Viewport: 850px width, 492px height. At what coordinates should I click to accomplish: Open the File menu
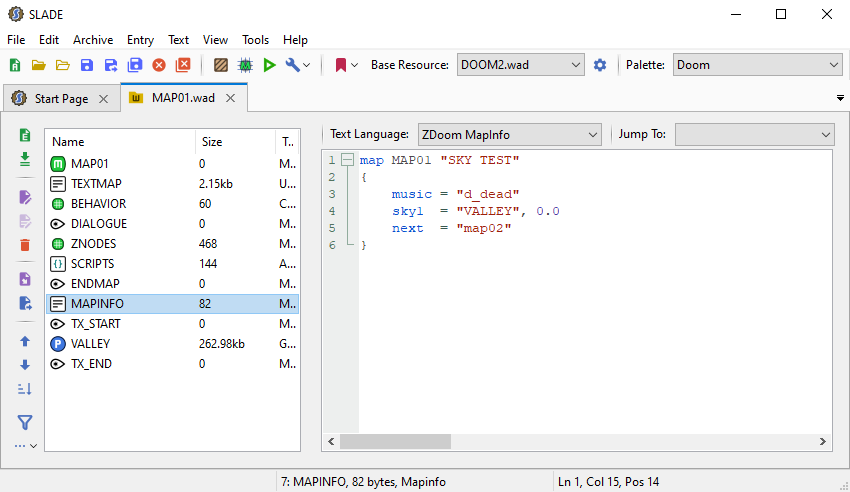[x=16, y=40]
